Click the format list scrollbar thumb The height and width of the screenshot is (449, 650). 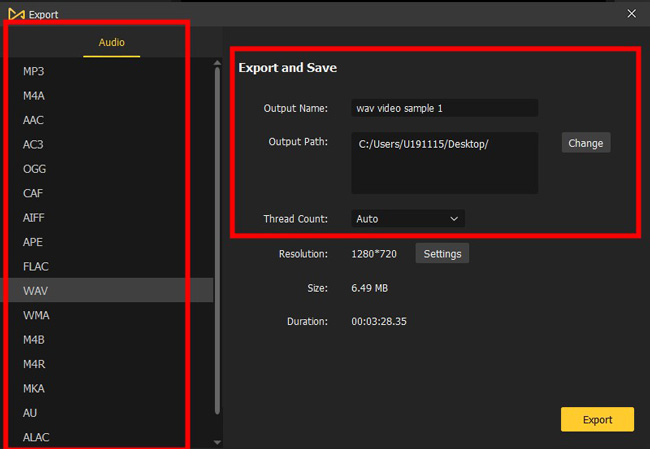tap(217, 240)
